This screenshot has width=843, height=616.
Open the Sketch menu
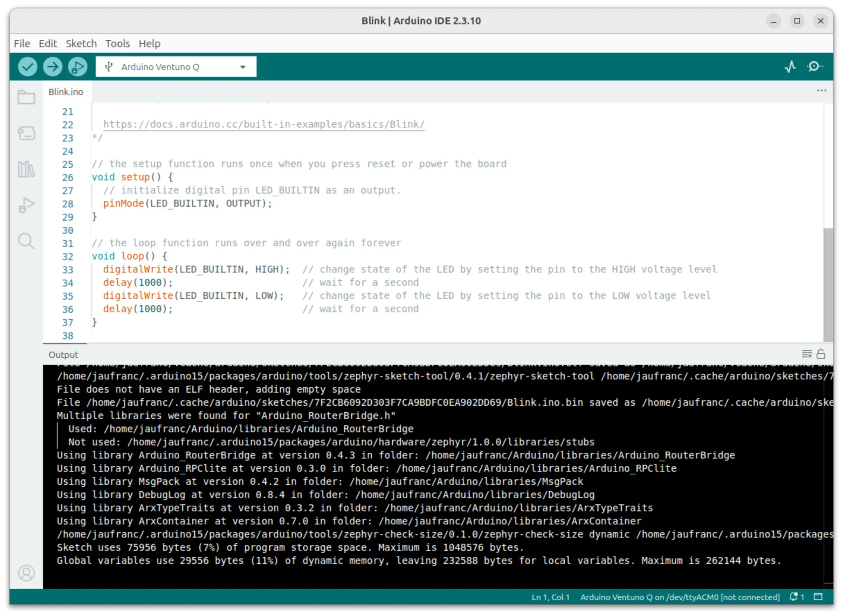(81, 43)
